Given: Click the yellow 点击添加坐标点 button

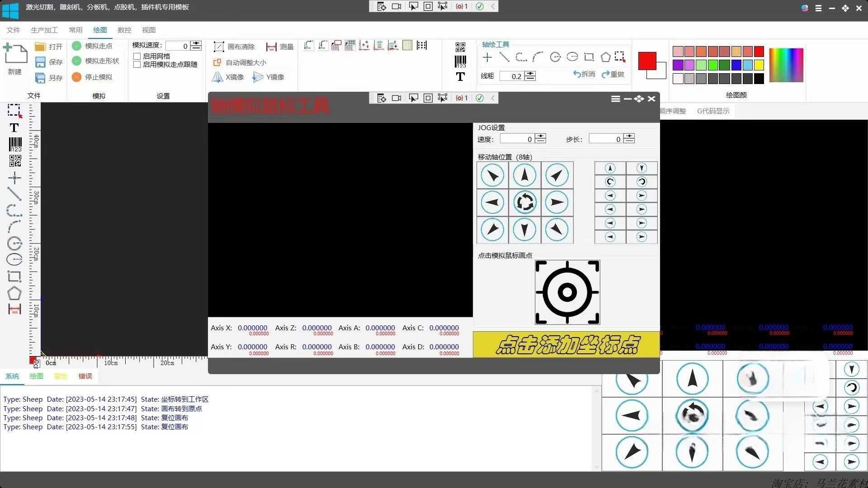Looking at the screenshot, I should (x=566, y=345).
